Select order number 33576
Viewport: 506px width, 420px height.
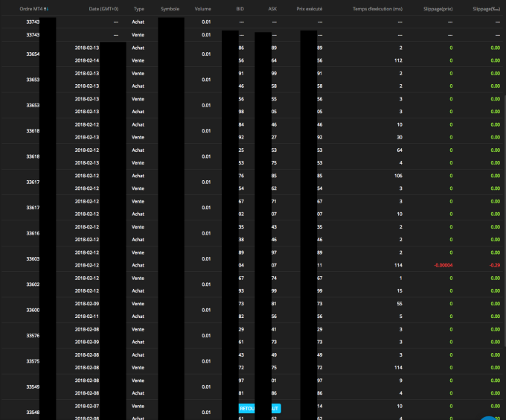(x=33, y=336)
